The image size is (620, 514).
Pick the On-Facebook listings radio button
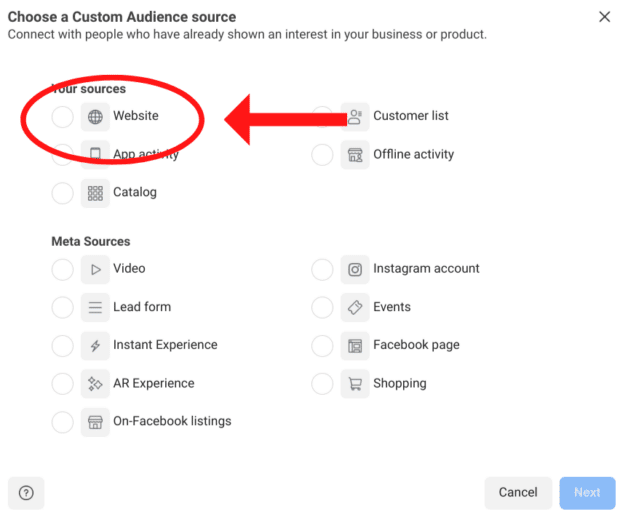(62, 422)
